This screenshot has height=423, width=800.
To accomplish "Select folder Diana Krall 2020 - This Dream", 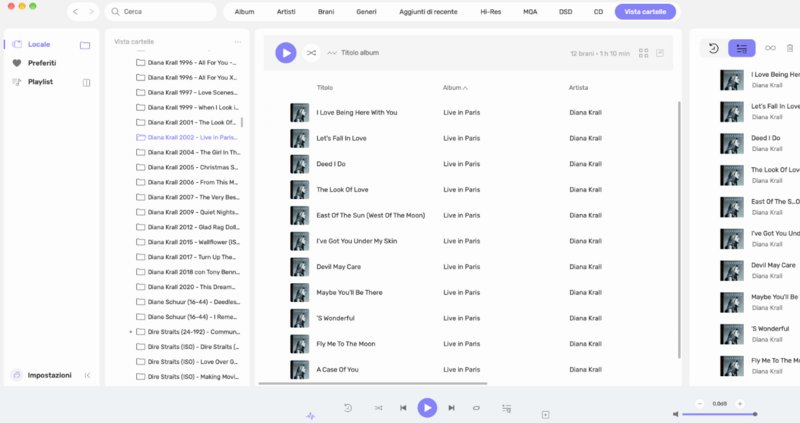I will 186,287.
